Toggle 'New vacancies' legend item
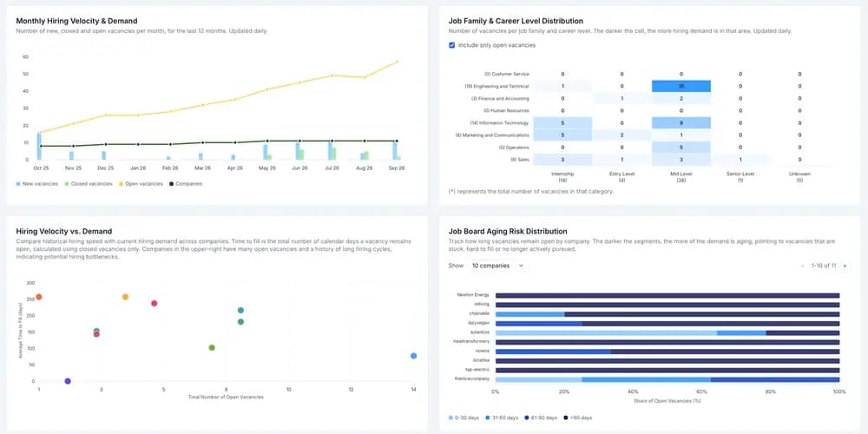The height and width of the screenshot is (434, 868). tap(37, 184)
